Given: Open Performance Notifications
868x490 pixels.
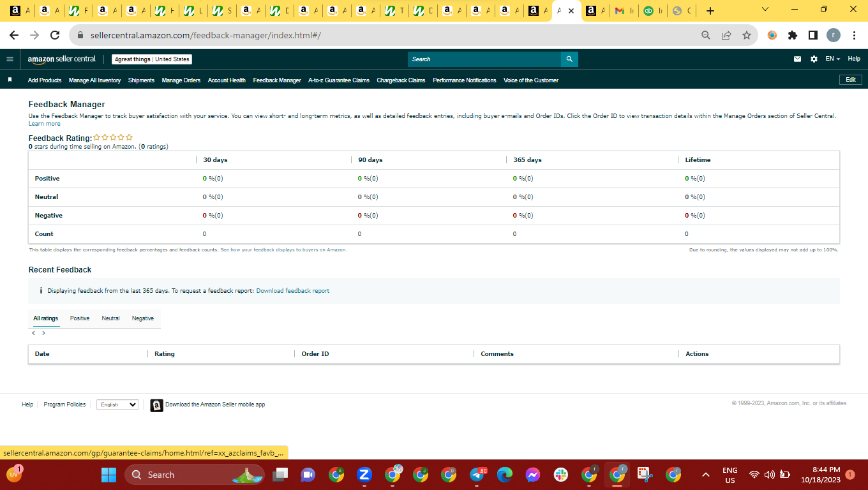Looking at the screenshot, I should (464, 80).
